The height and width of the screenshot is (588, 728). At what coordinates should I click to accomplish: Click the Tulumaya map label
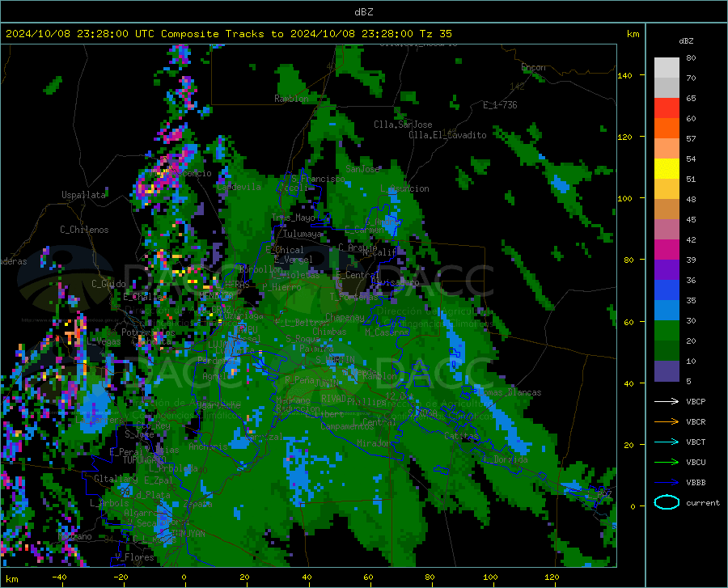point(302,234)
